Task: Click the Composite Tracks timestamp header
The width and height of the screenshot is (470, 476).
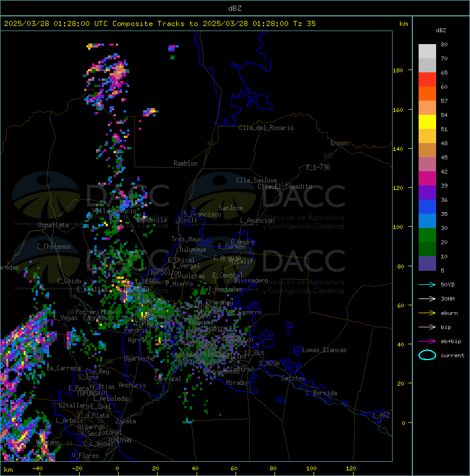Action: click(160, 23)
